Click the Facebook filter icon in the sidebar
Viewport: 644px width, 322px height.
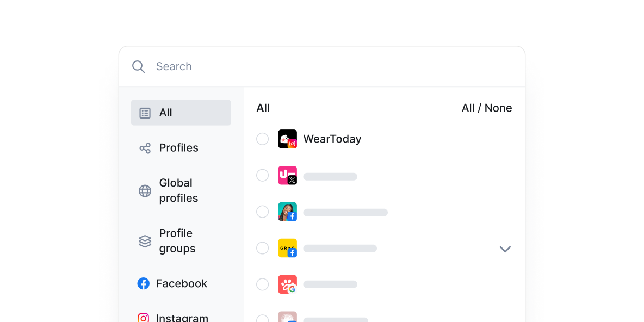(143, 283)
